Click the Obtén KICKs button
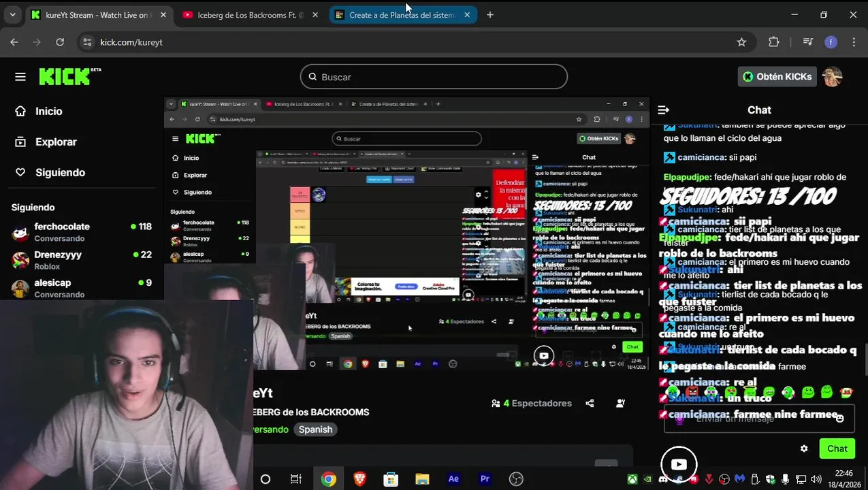Screen dimensions: 868x490 tap(777, 77)
